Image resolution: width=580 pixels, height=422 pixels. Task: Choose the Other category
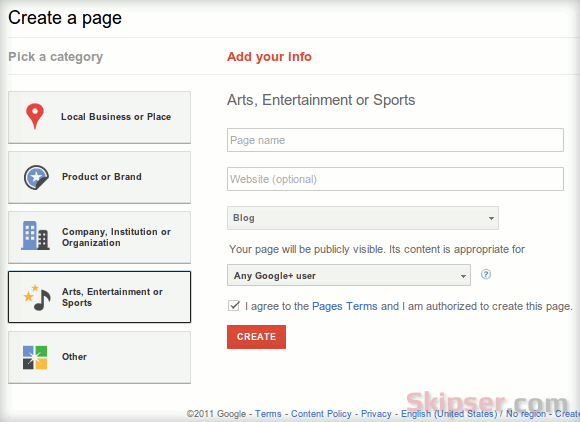100,357
